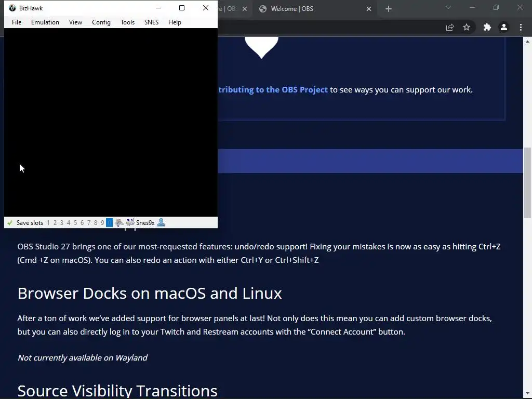Open the Chrome three-dot menu
532x399 pixels.
pos(521,27)
